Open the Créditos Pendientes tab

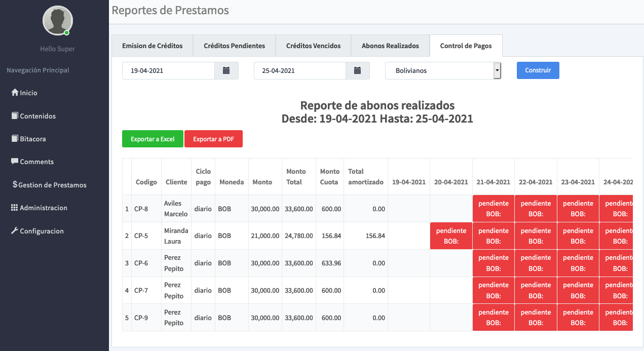click(x=234, y=46)
